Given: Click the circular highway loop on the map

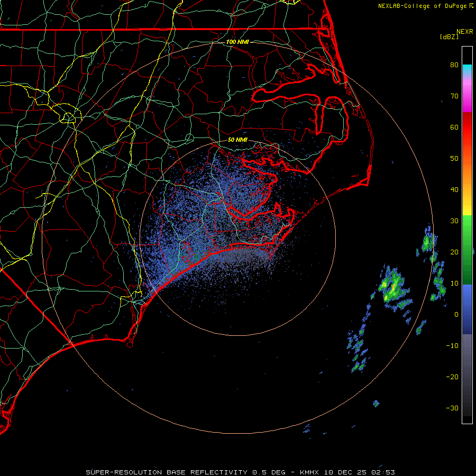Looking at the screenshot, I should click(x=68, y=117).
